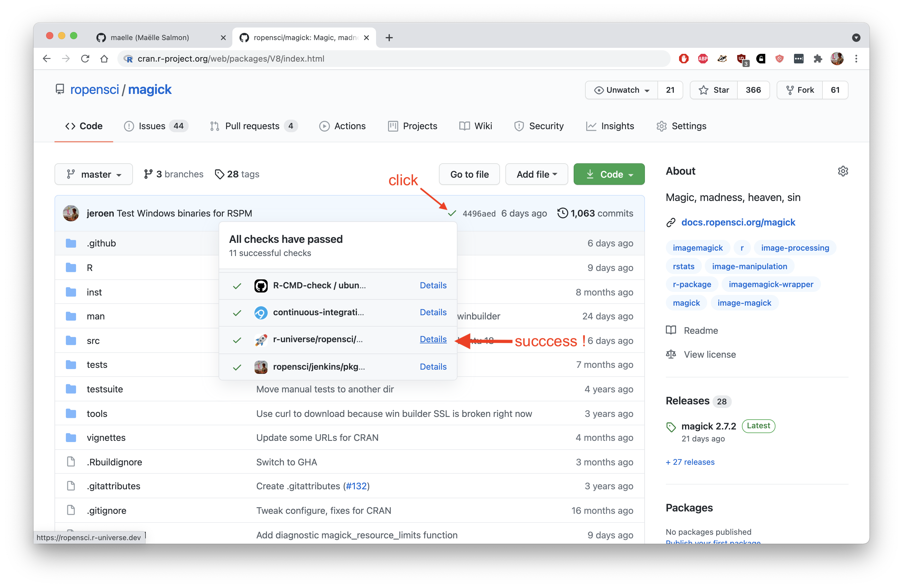The height and width of the screenshot is (588, 903).
Task: Open Details for the r-universe check
Action: tap(433, 339)
